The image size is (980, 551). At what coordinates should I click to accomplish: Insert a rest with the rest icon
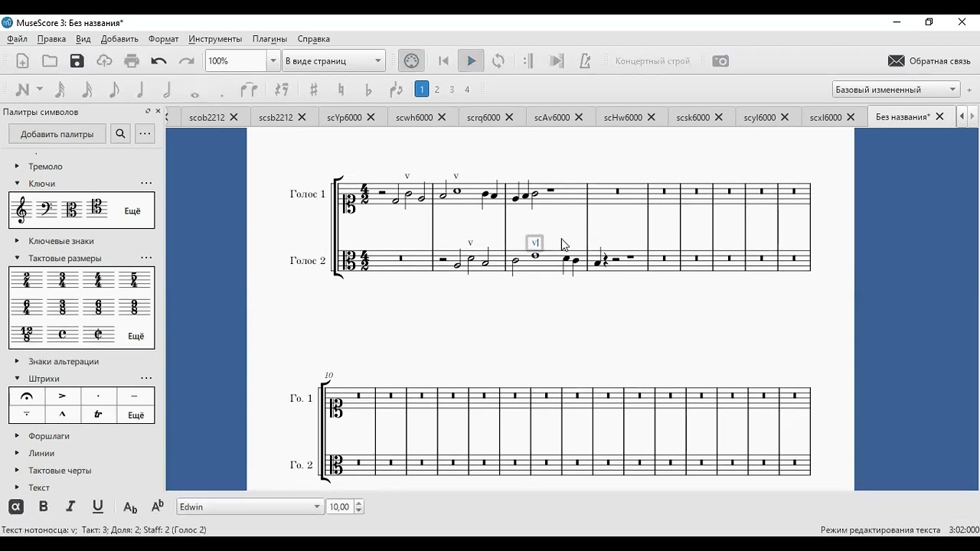[x=282, y=90]
